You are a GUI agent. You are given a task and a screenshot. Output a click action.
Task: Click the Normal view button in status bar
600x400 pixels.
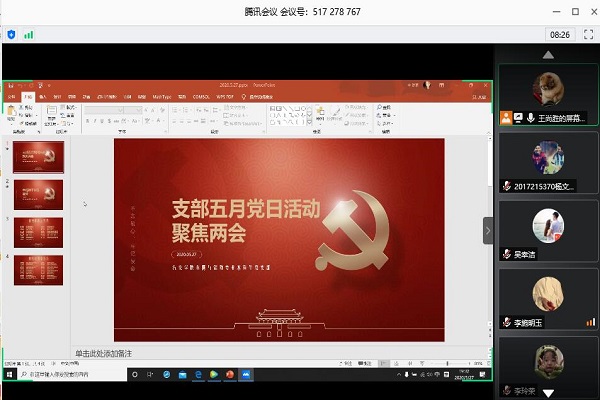point(383,363)
